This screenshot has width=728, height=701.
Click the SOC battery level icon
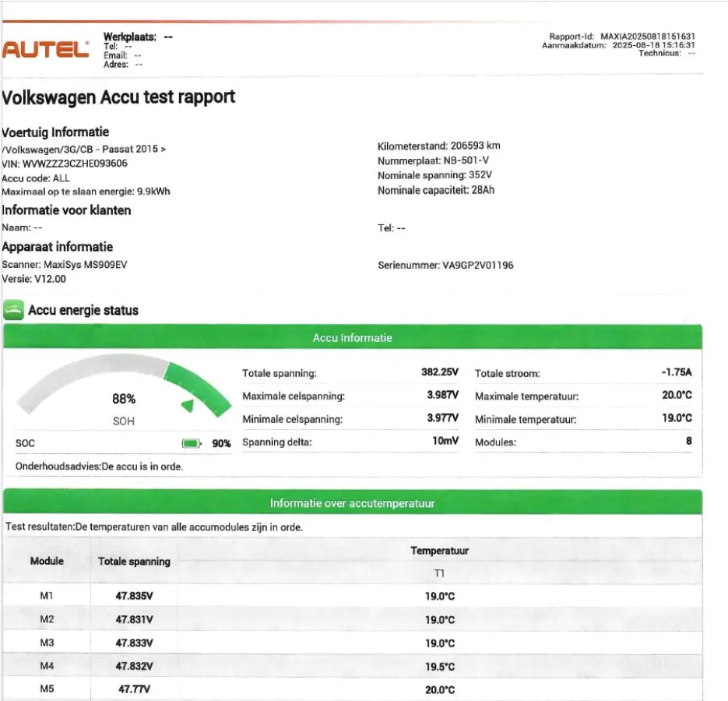(192, 443)
